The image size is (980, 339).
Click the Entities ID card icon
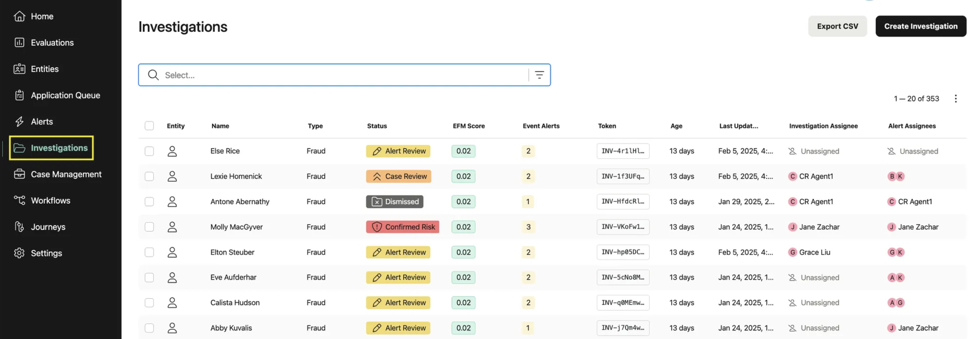click(19, 69)
